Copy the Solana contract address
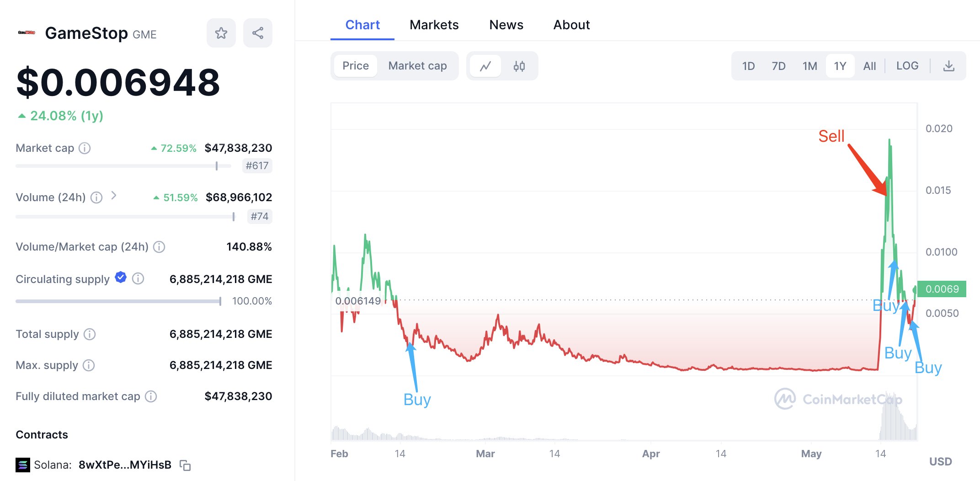Image resolution: width=980 pixels, height=481 pixels. [x=185, y=465]
